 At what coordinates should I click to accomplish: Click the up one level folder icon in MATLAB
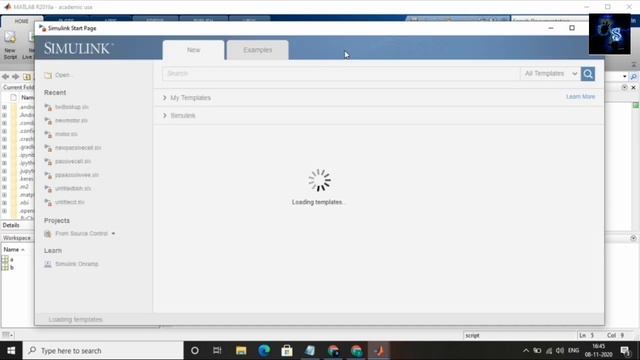pos(27,77)
